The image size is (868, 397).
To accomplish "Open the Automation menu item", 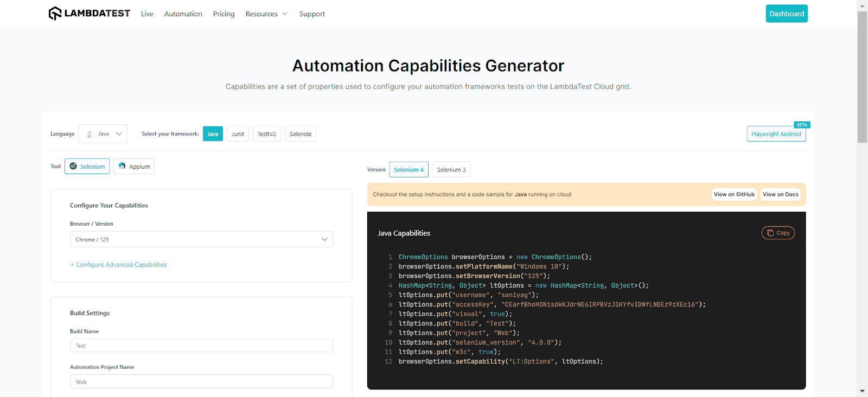I will click(183, 14).
